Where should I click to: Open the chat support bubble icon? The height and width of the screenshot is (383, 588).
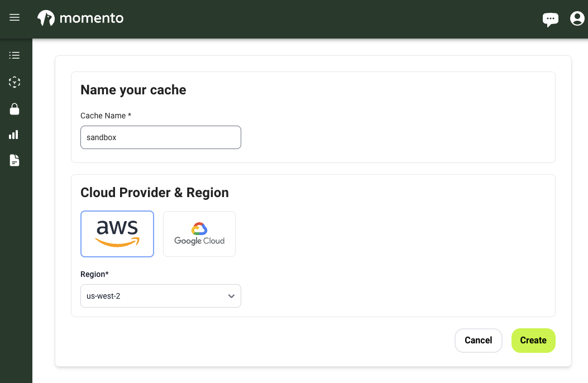click(550, 19)
